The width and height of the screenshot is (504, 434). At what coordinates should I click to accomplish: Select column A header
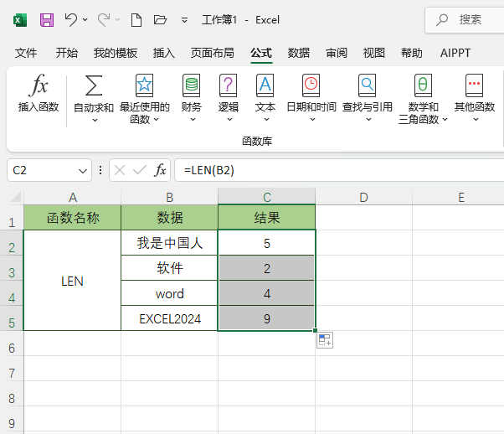point(73,197)
